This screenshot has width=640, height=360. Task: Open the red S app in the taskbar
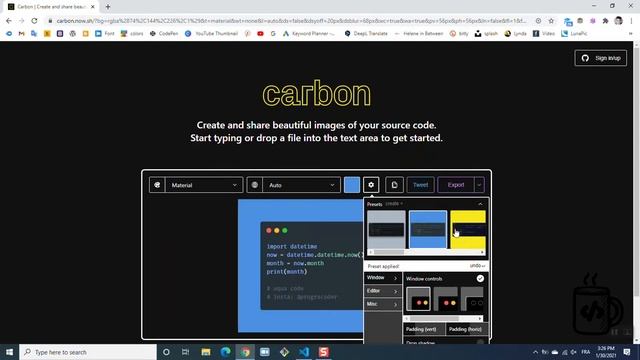point(324,352)
